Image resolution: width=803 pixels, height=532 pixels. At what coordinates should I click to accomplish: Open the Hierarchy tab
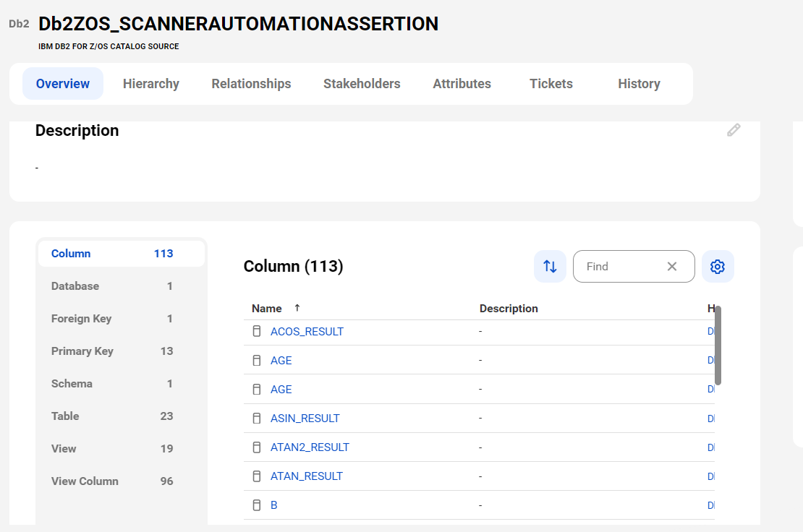tap(151, 84)
